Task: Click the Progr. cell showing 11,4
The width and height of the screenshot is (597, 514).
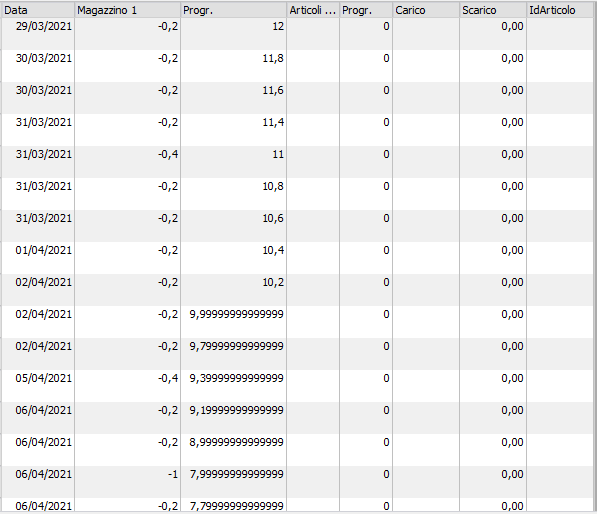Action: (233, 130)
